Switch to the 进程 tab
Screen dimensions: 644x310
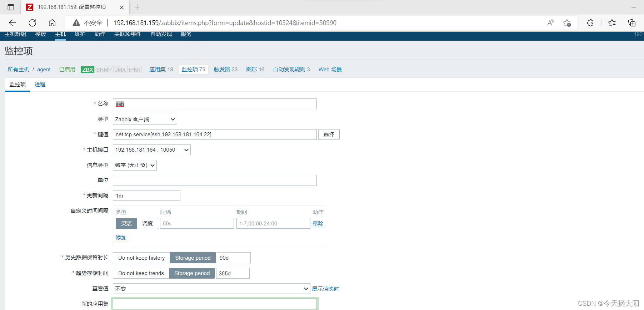(x=40, y=85)
